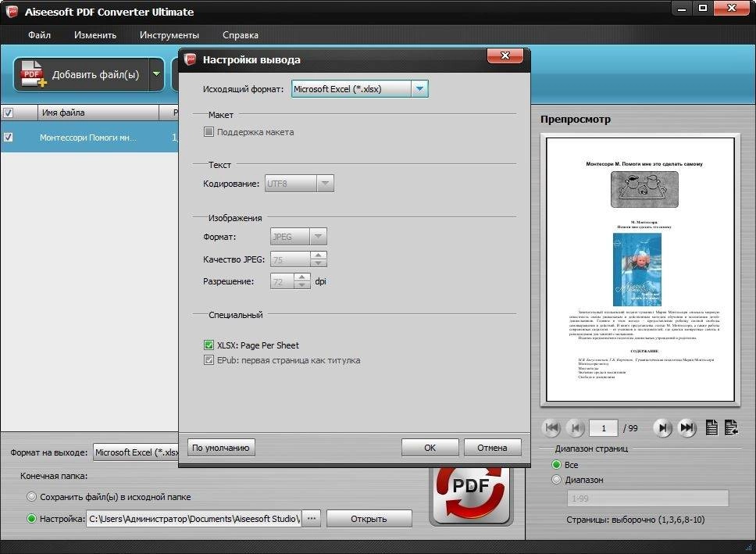Click the browse folder ellipsis button
The image size is (756, 554).
point(312,519)
